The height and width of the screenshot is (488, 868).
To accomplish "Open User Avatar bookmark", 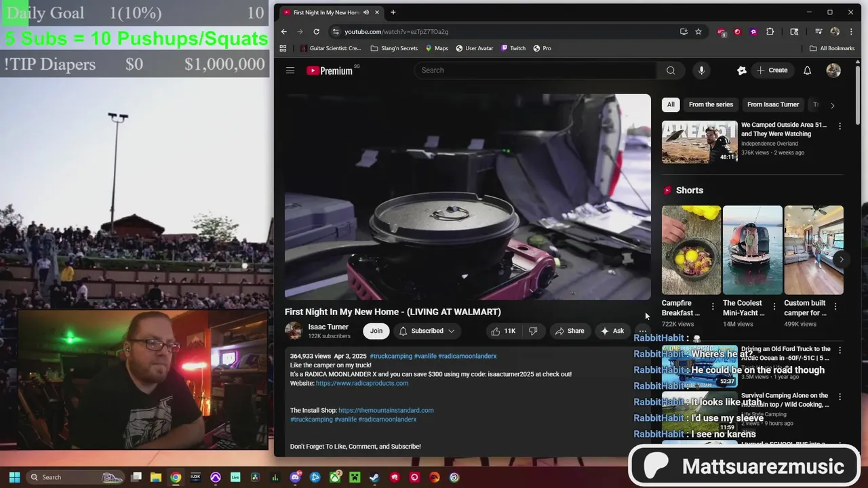I will 475,48.
